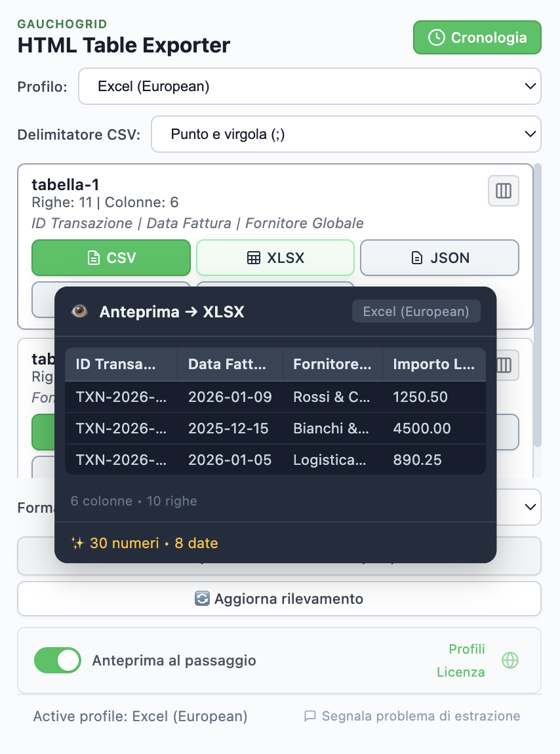Expand the Formato dropdown behind the preview
The height and width of the screenshot is (754, 560).
[x=530, y=507]
